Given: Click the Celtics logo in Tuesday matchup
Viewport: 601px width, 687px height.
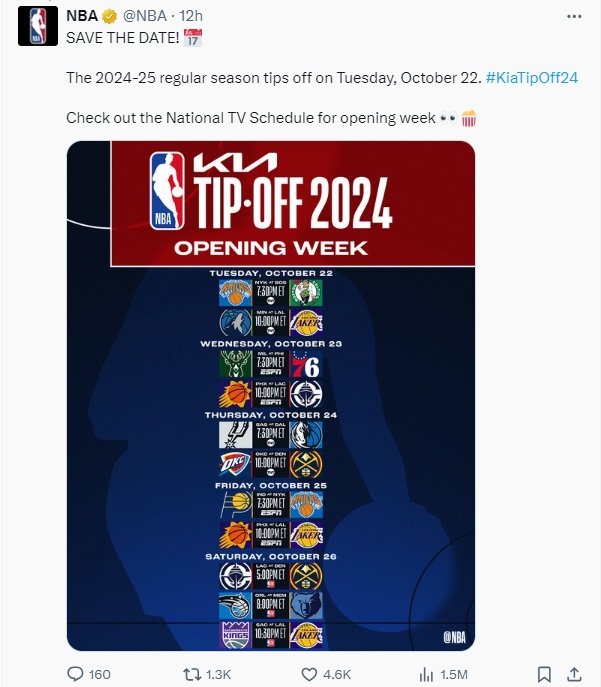Looking at the screenshot, I should tap(306, 293).
